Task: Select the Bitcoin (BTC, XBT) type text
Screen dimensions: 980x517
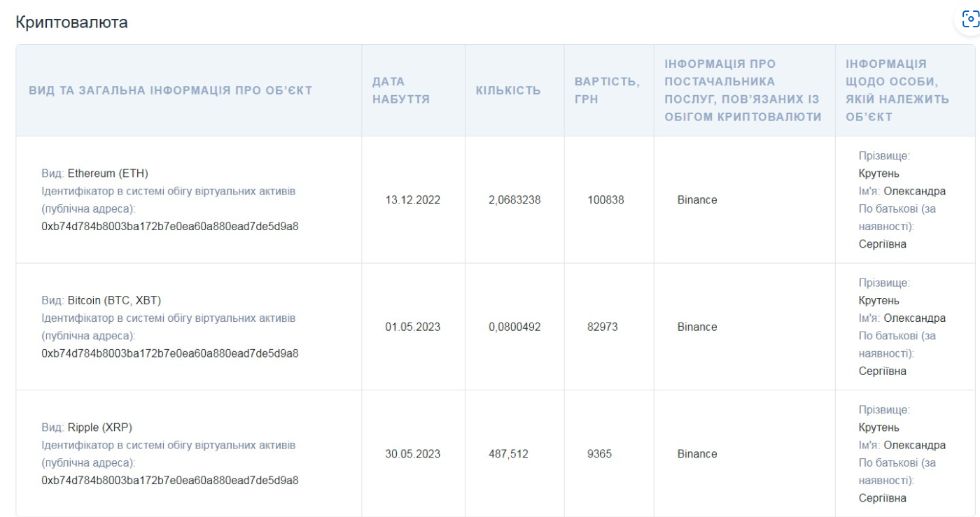Action: click(114, 300)
